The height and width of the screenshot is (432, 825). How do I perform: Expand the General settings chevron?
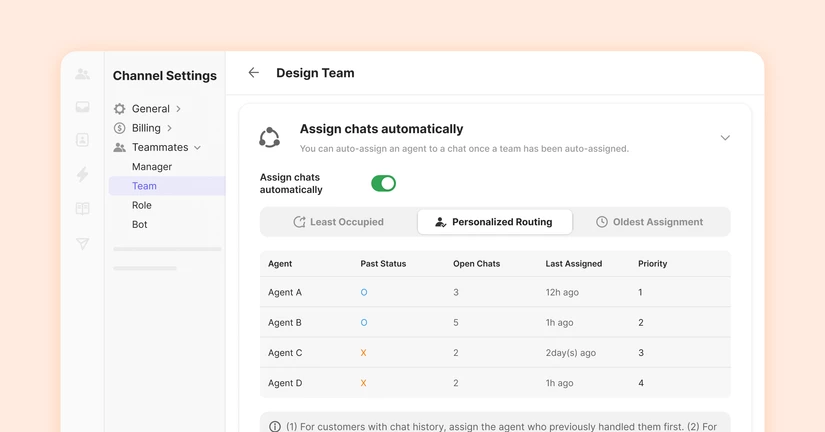(x=178, y=109)
